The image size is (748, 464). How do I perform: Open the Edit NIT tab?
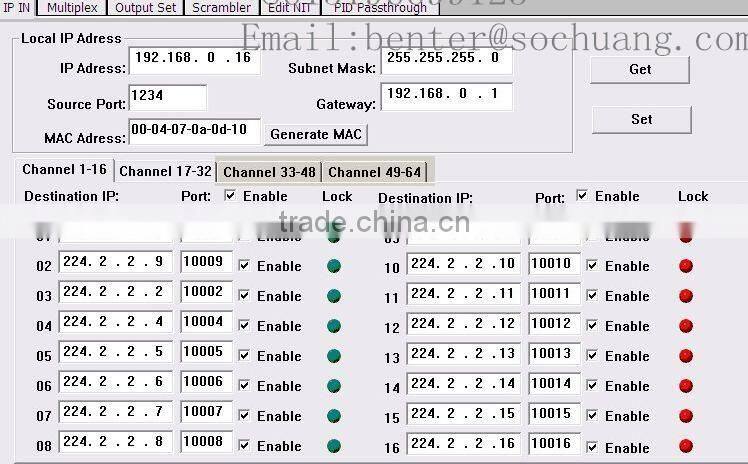(290, 8)
